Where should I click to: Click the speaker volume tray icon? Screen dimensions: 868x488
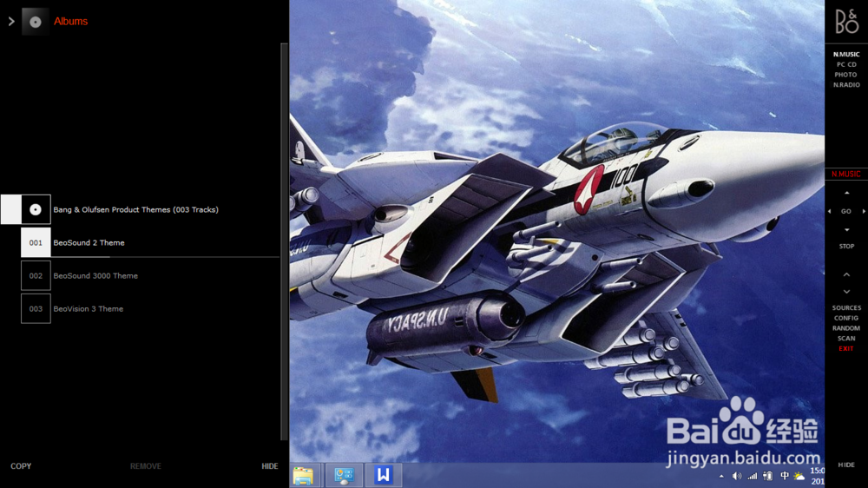point(737,476)
